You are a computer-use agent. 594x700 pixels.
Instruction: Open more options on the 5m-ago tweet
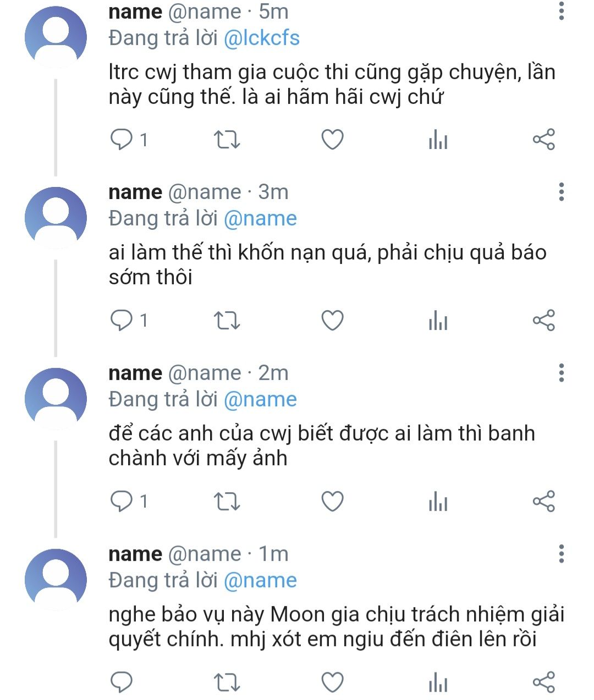561,11
